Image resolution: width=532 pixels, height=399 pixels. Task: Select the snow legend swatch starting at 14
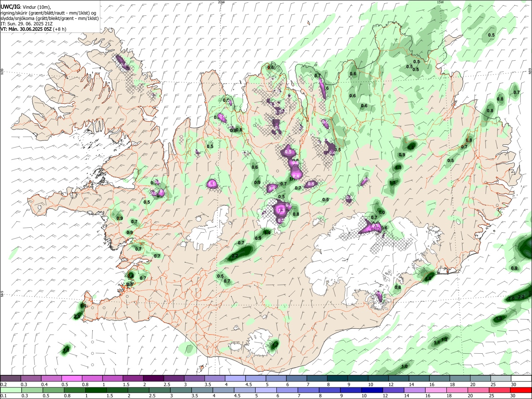[x=419, y=379]
